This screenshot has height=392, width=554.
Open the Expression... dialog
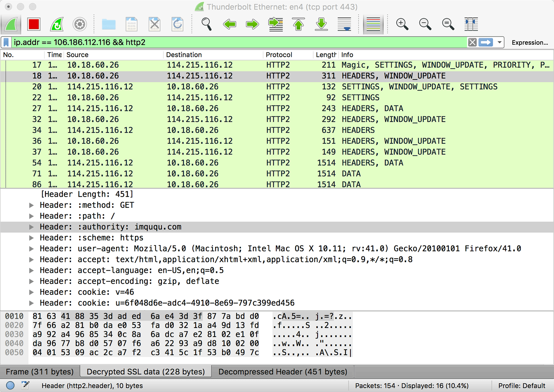(x=529, y=43)
